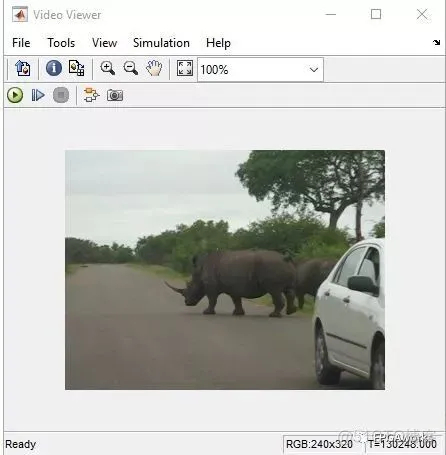
Task: Open the Help menu
Action: click(x=218, y=43)
